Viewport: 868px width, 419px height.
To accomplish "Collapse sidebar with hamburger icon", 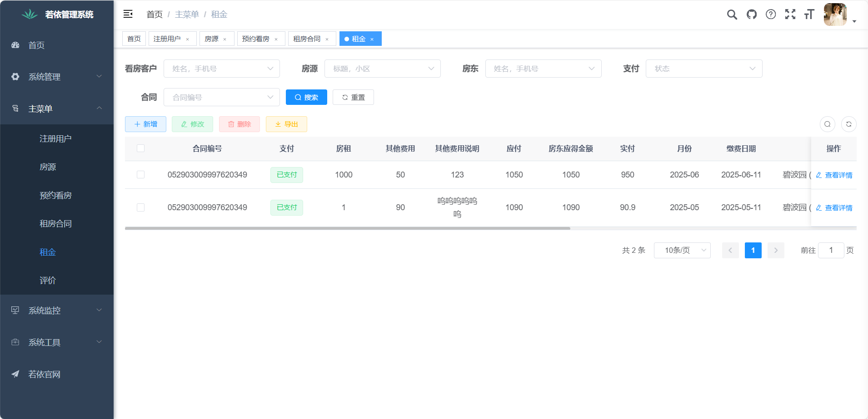I will coord(128,14).
